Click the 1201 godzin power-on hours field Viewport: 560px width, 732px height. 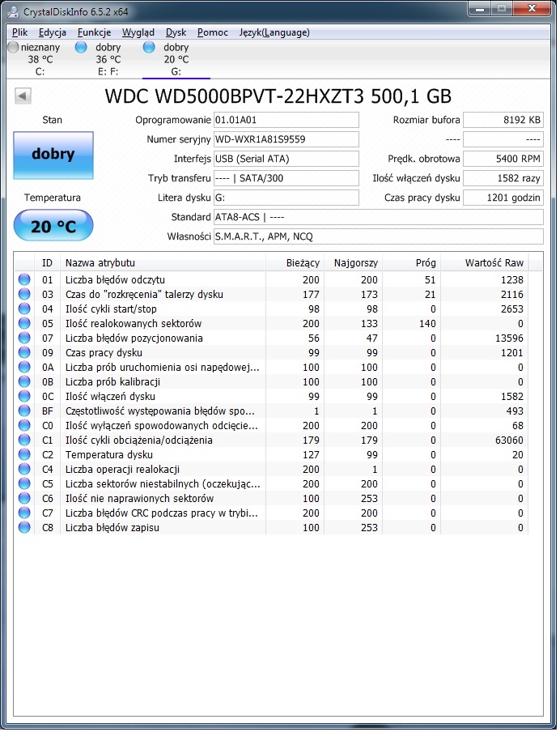click(x=503, y=198)
